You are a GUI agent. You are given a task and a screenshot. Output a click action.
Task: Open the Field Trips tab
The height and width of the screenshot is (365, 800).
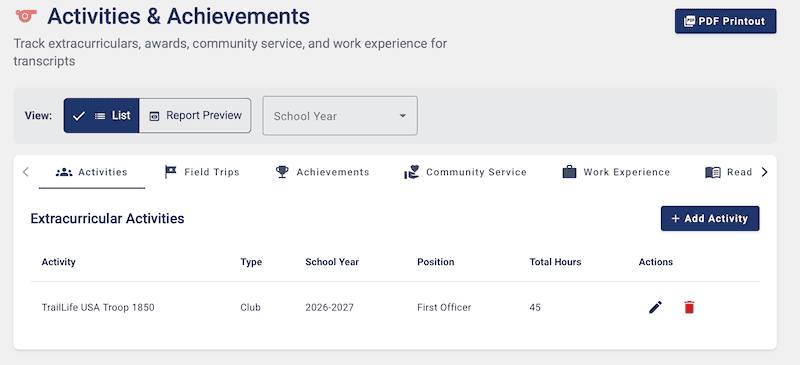(x=202, y=172)
